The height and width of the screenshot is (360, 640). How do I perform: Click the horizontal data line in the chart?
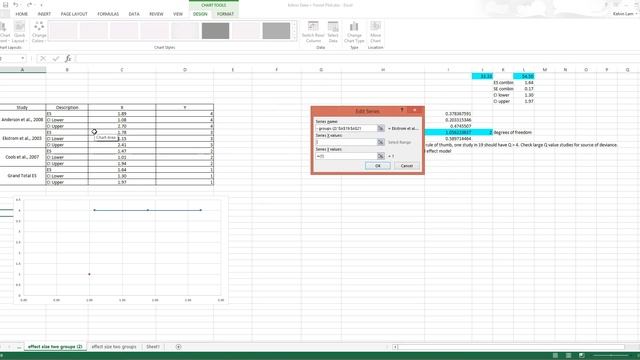(148, 210)
